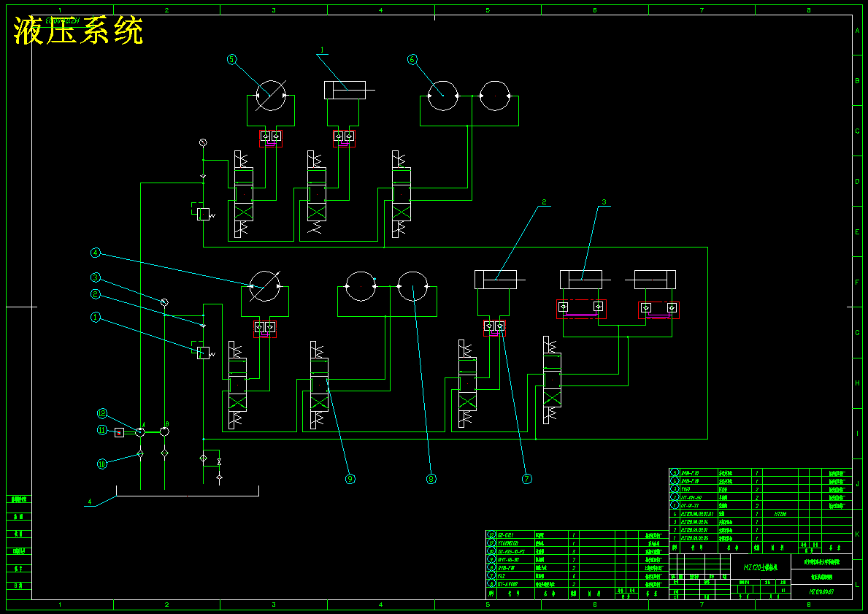The height and width of the screenshot is (614, 868).
Task: Select the pressure gauge symbol marked by balloon 3
Action: point(164,302)
